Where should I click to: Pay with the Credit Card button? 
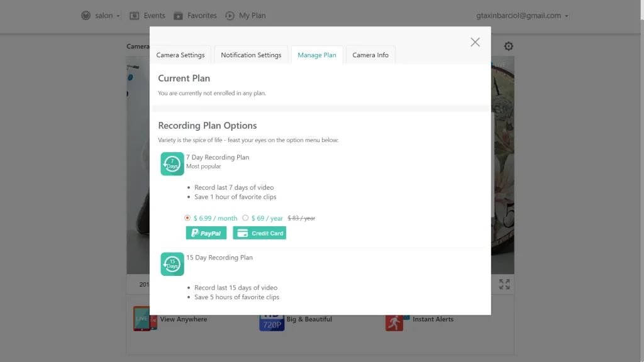click(259, 233)
